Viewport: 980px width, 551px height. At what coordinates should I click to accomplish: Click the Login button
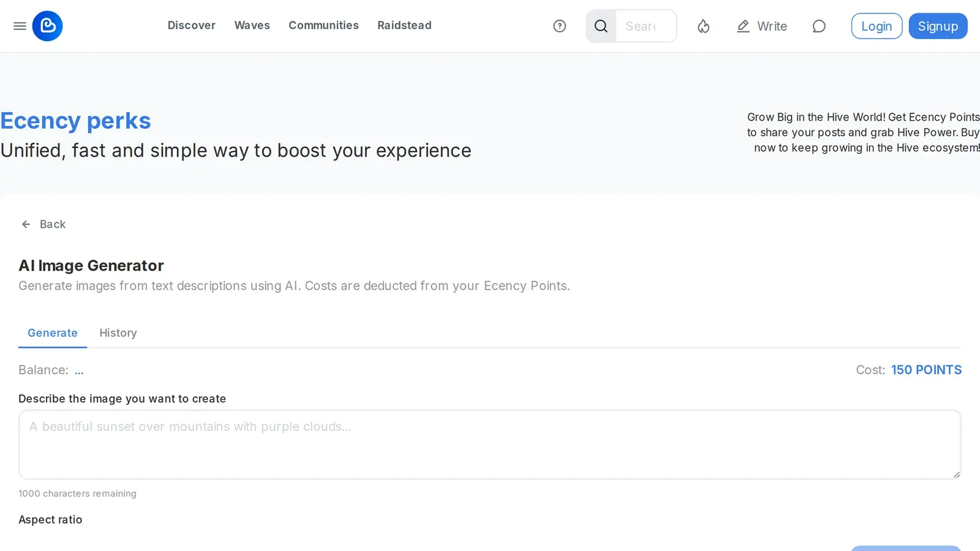876,26
